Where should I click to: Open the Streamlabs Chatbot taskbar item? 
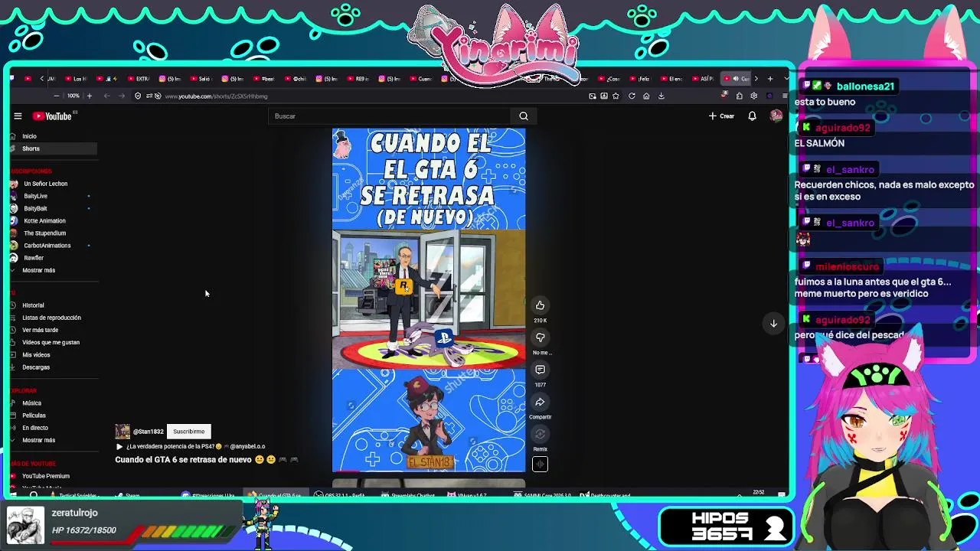tap(408, 496)
